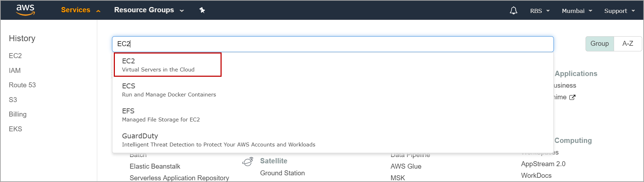644x182 pixels.
Task: Pick GuardDuty from the search results
Action: pyautogui.click(x=218, y=140)
